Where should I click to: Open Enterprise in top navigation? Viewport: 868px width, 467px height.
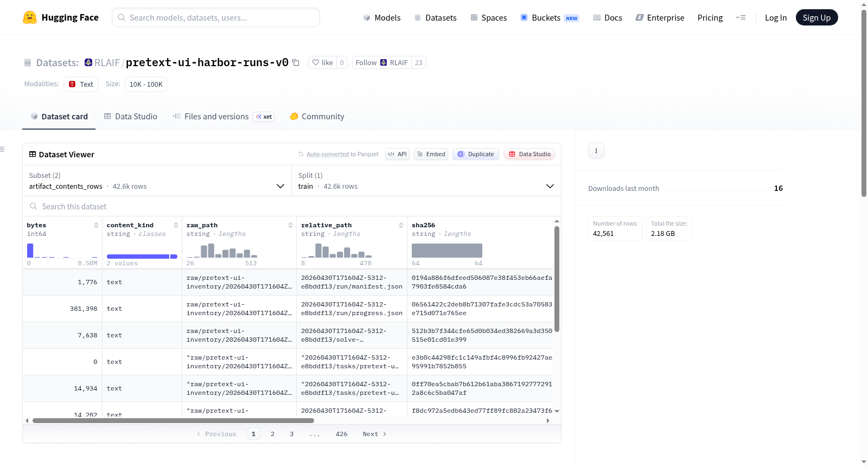[660, 17]
